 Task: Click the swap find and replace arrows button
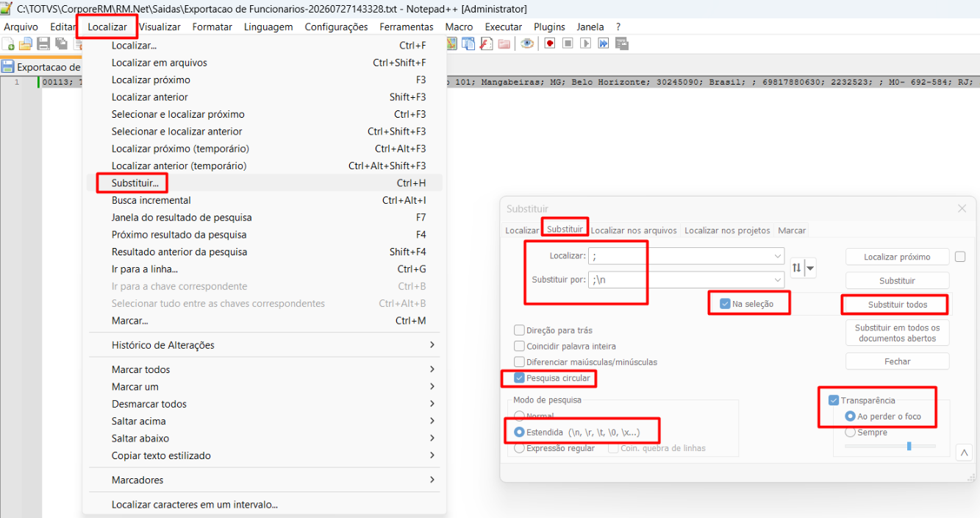tap(796, 269)
